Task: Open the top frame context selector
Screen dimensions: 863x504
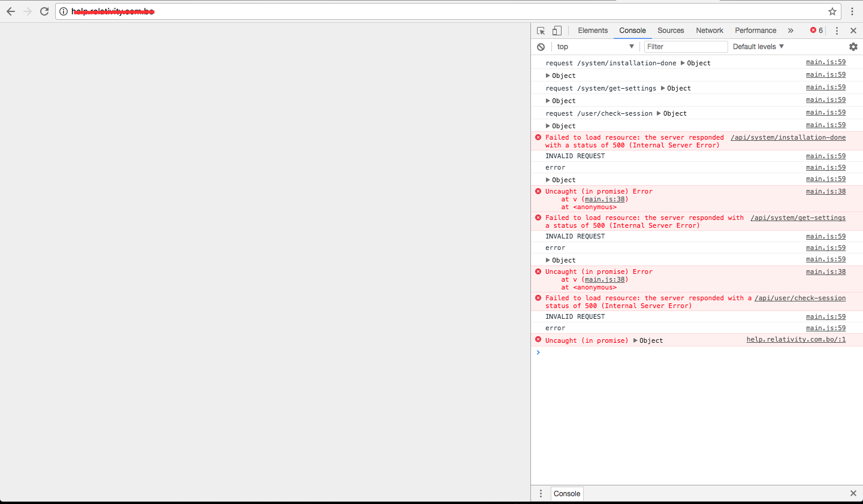Action: 595,46
